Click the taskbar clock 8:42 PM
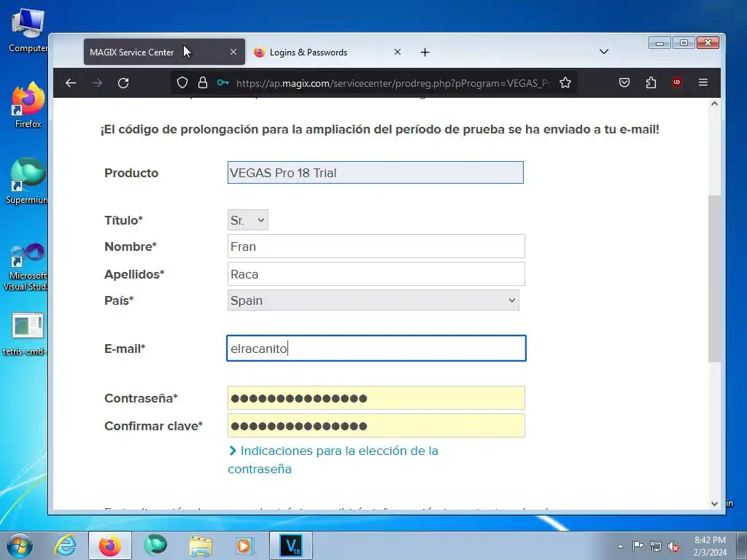This screenshot has width=747, height=560. coord(710,545)
